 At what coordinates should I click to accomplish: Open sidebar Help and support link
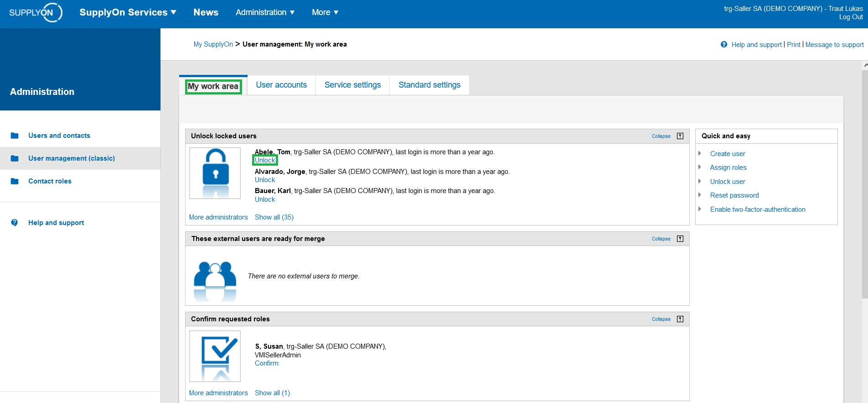point(56,223)
